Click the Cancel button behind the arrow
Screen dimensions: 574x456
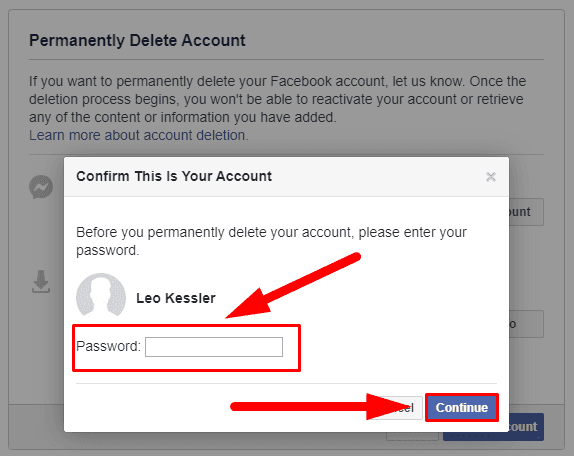click(402, 408)
